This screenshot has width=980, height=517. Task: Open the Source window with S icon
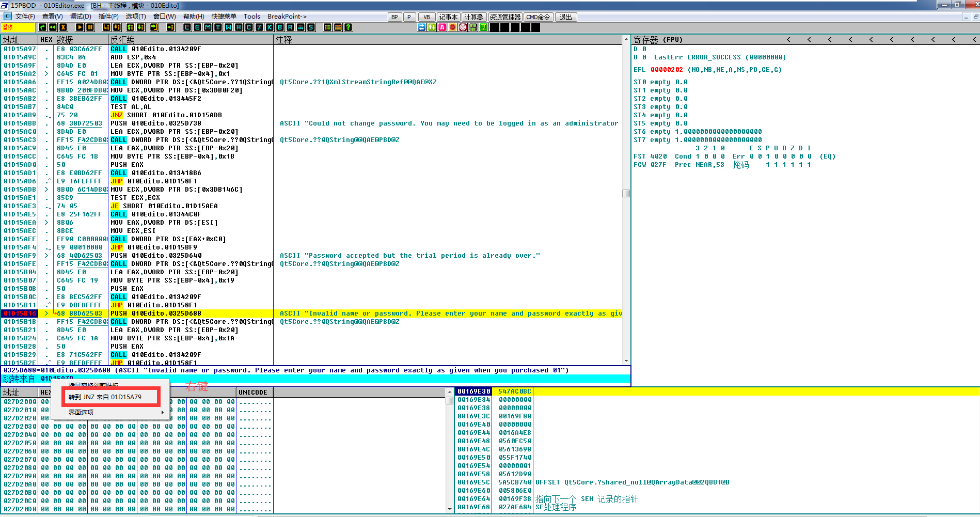pyautogui.click(x=311, y=27)
